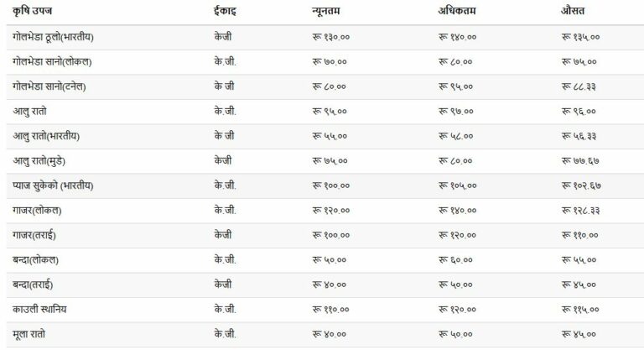This screenshot has width=644, height=350.
Task: Click the आलु रातो(भारतीय) product name
Action: pyautogui.click(x=46, y=136)
